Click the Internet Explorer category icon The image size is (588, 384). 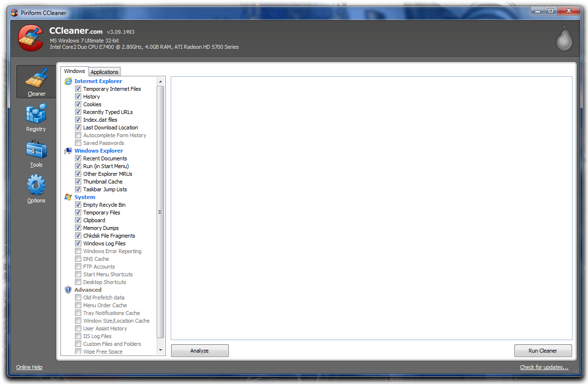click(68, 81)
